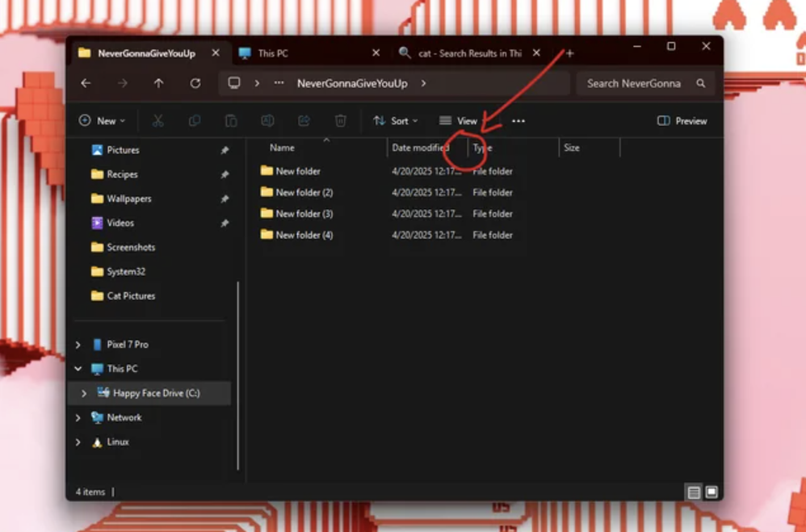Select Network in the sidebar
The image size is (806, 532).
pyautogui.click(x=124, y=417)
